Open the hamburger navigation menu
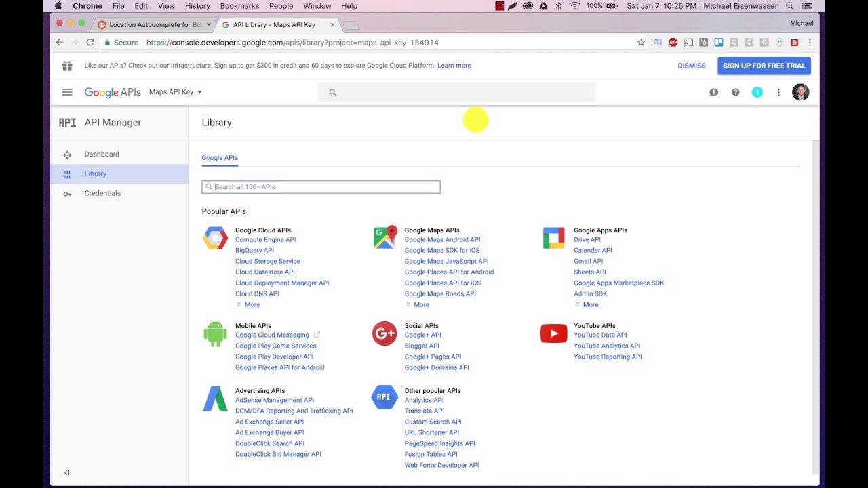The width and height of the screenshot is (868, 488). [x=67, y=92]
